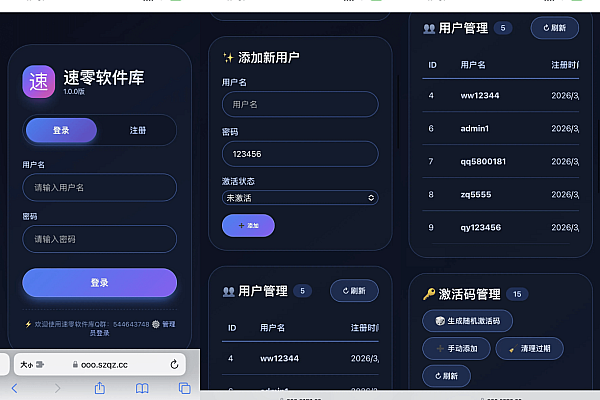Click the 用户名 column header in middle table

tap(272, 328)
